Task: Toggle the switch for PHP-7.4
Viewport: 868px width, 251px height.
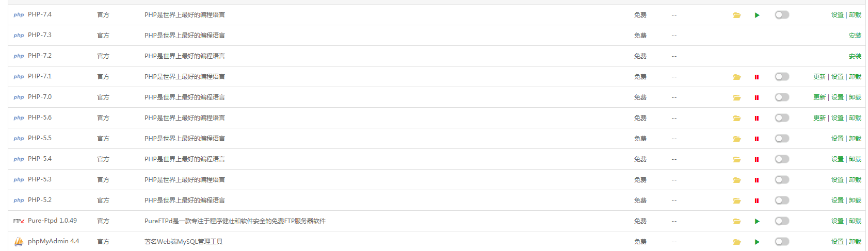Action: coord(782,14)
